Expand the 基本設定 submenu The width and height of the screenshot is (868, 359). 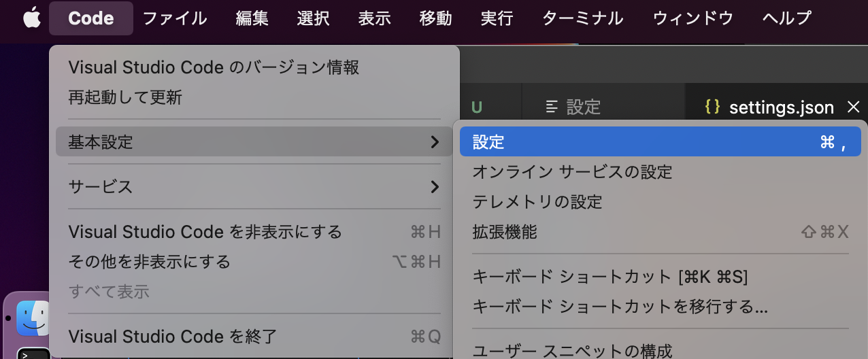(254, 142)
